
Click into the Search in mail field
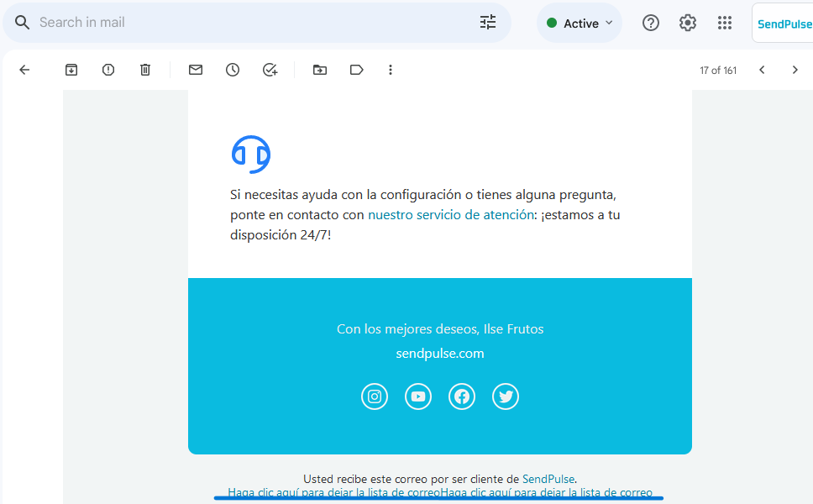(257, 23)
